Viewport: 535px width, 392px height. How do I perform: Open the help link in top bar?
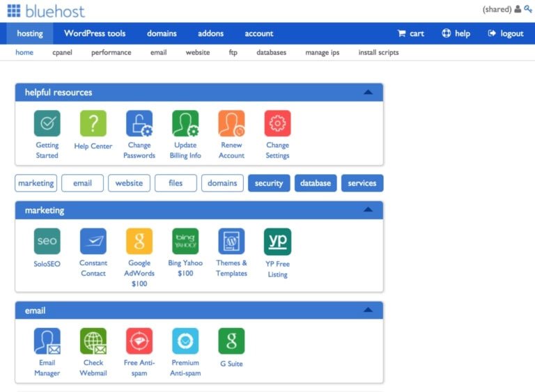[456, 33]
